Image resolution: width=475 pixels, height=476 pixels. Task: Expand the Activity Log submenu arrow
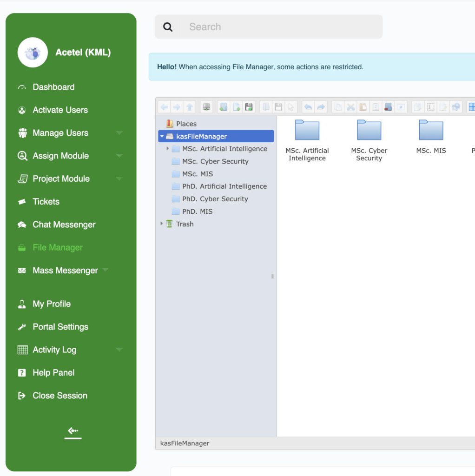click(x=119, y=350)
